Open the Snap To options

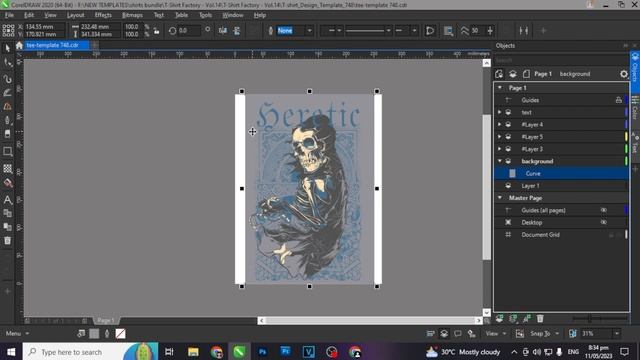pos(544,333)
